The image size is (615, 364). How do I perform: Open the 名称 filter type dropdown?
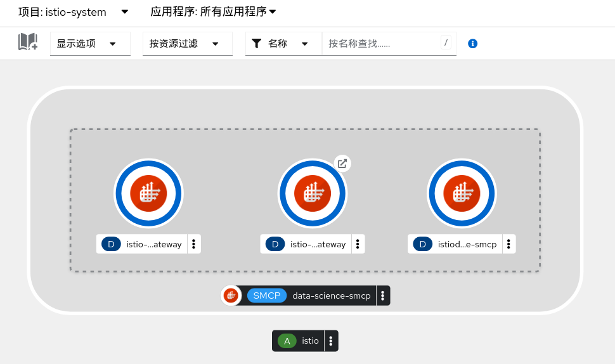pyautogui.click(x=283, y=44)
